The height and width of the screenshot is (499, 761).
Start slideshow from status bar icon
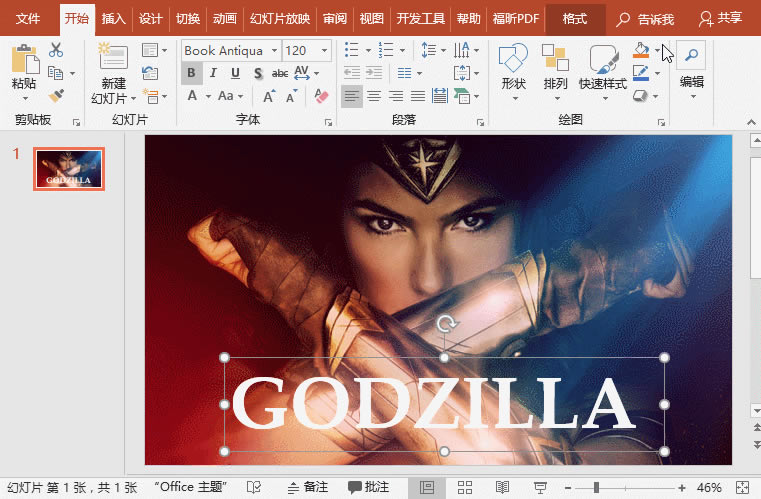point(541,487)
